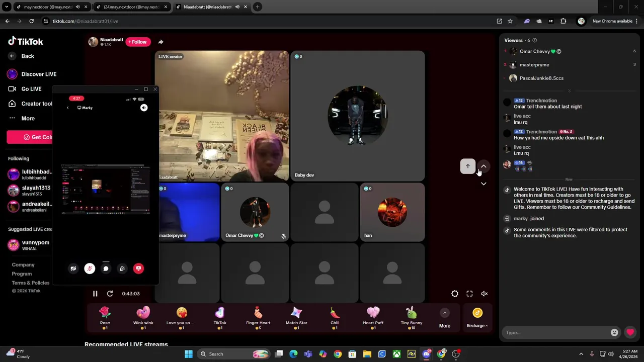This screenshot has width=644, height=362.
Task: Click New Chrome available update button
Action: click(616, 21)
